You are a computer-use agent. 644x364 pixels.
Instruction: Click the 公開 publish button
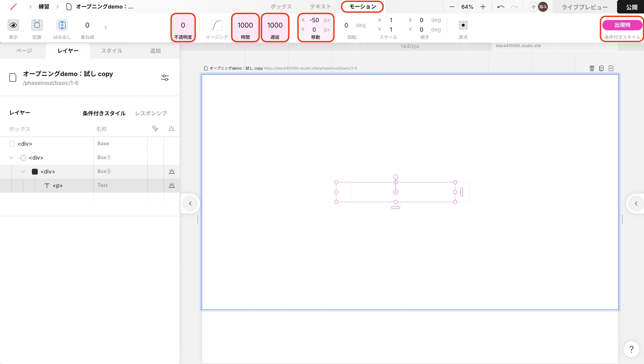click(631, 7)
